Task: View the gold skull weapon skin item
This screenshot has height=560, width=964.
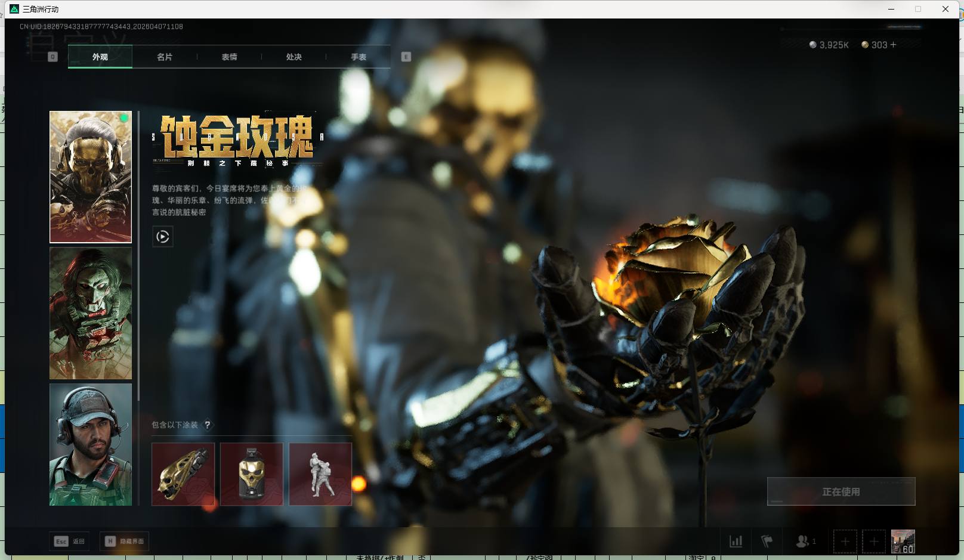Action: [x=183, y=474]
